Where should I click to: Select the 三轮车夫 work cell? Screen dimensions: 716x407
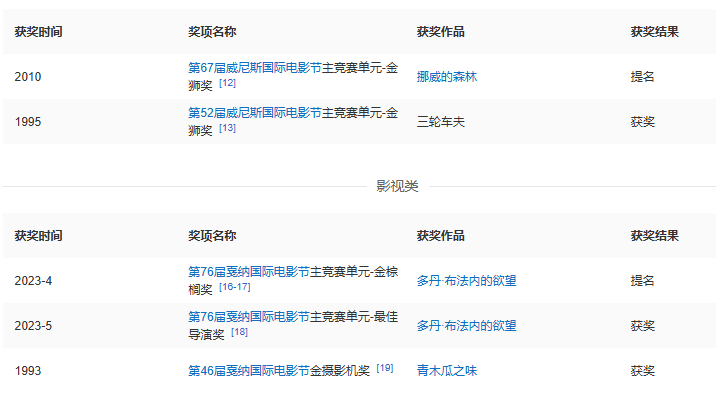tap(441, 122)
